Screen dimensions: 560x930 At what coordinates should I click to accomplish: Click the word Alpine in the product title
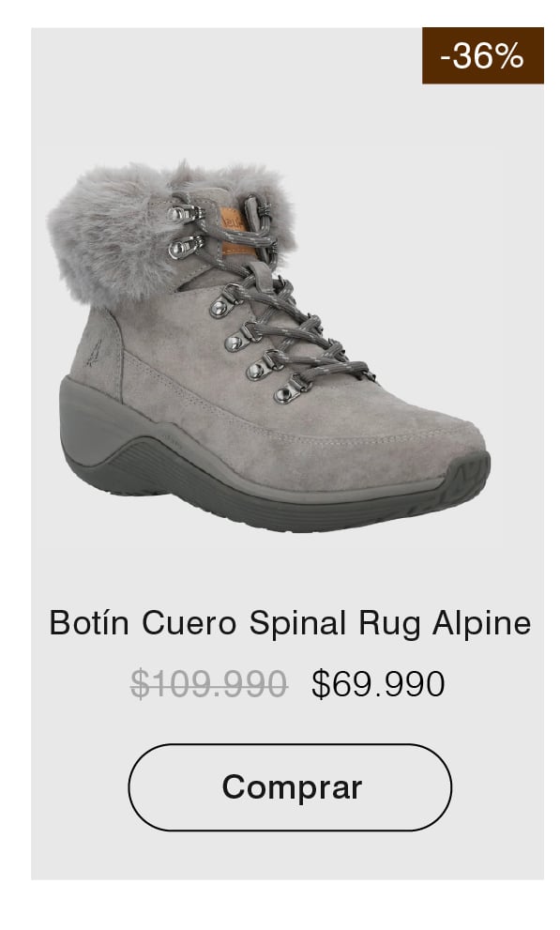pyautogui.click(x=481, y=623)
